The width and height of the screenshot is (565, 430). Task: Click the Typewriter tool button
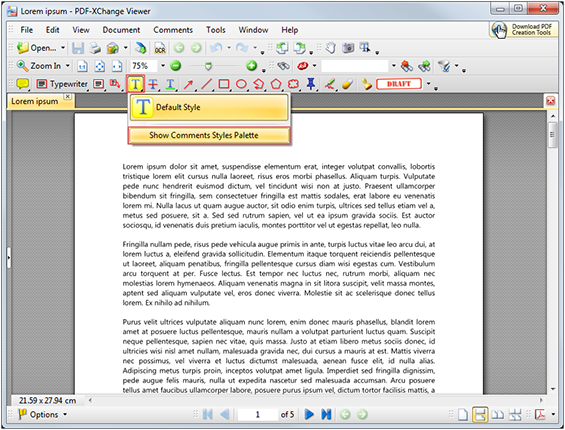pyautogui.click(x=62, y=84)
